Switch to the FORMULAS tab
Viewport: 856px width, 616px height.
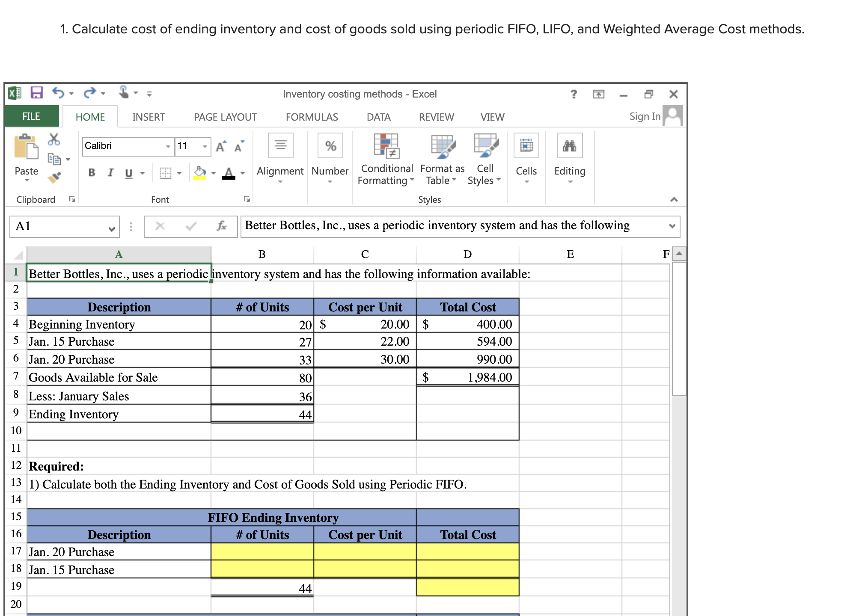tap(312, 116)
